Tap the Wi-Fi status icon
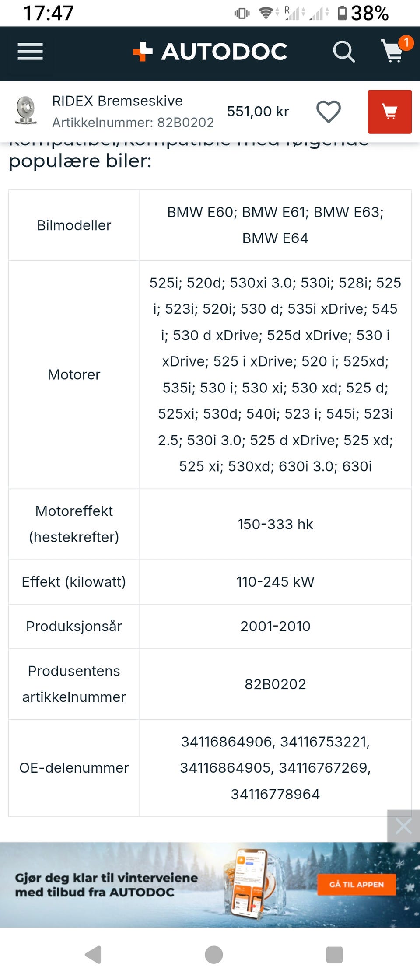Screen dimensions: 420x980 [265, 13]
